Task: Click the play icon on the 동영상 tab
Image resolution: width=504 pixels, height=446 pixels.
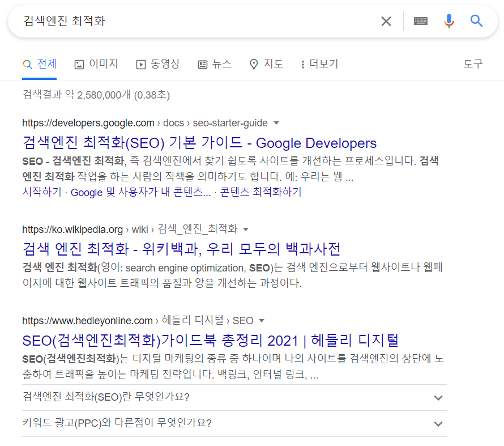Action: pyautogui.click(x=141, y=65)
